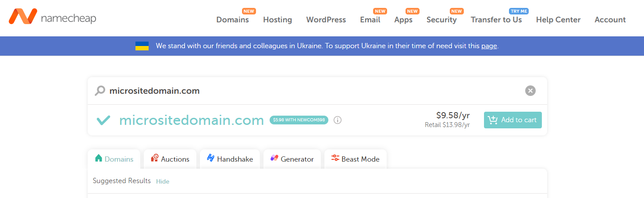Open the promo info icon
This screenshot has width=644, height=198.
tap(338, 120)
